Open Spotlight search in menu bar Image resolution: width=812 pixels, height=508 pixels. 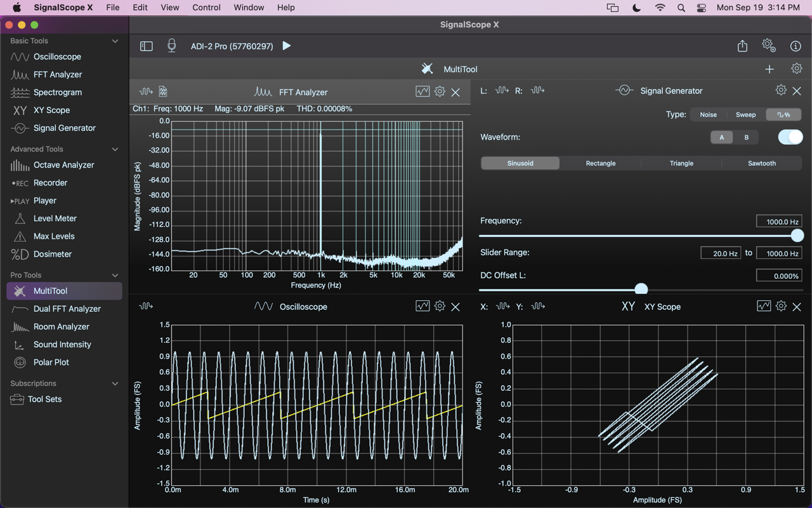click(x=681, y=8)
